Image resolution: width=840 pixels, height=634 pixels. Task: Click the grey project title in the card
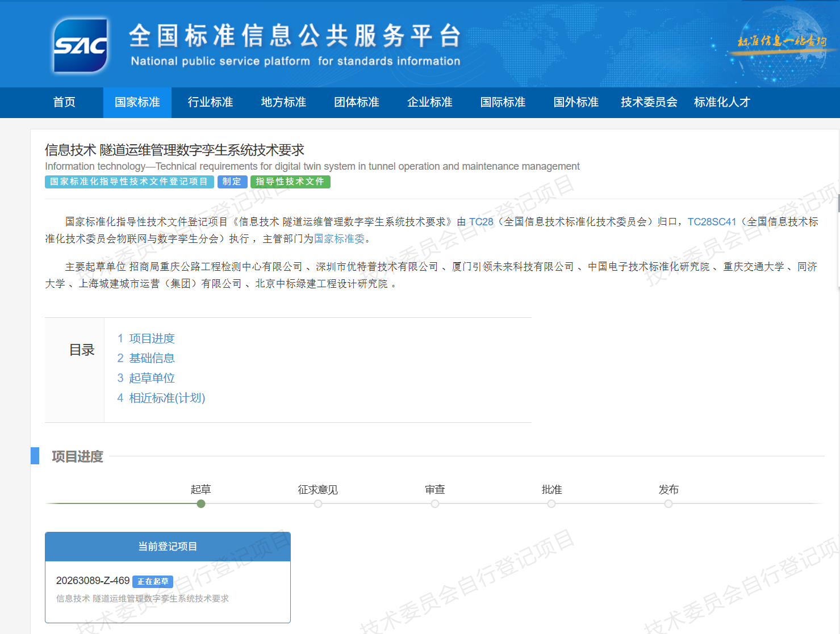[143, 598]
